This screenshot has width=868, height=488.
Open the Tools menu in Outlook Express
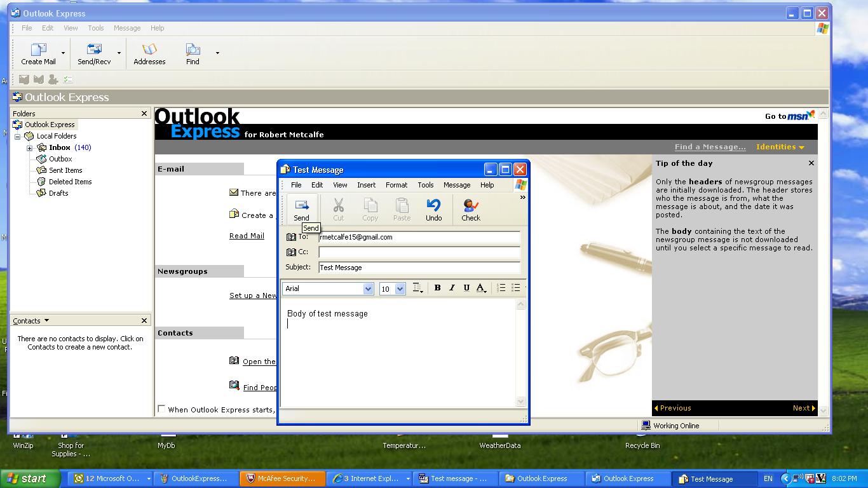[96, 28]
